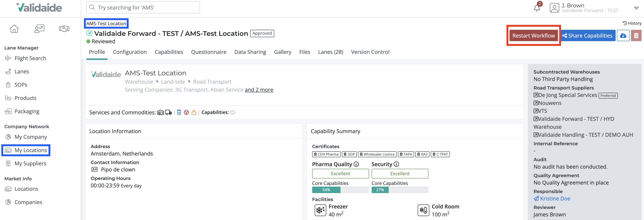
Task: Click the trash delete icon button
Action: (x=636, y=35)
